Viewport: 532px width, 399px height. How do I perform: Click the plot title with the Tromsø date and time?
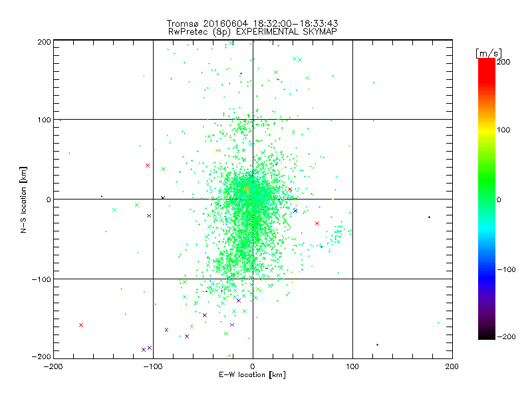coord(253,23)
